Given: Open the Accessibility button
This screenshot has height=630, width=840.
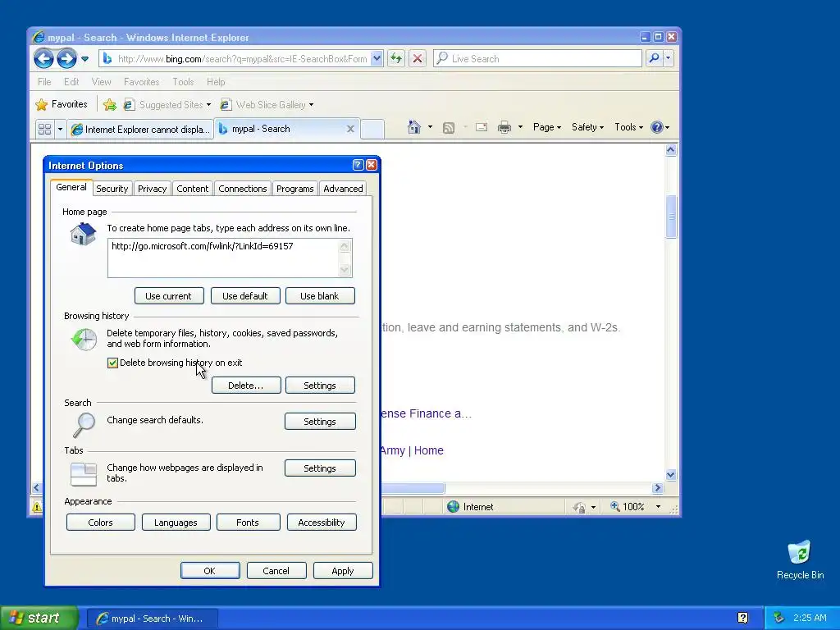Looking at the screenshot, I should pos(322,523).
